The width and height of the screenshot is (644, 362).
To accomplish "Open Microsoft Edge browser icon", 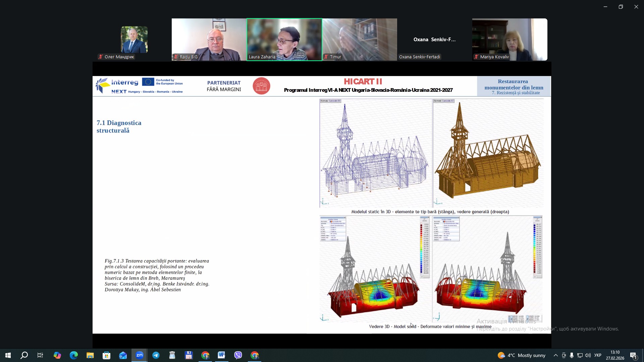I will (x=74, y=355).
